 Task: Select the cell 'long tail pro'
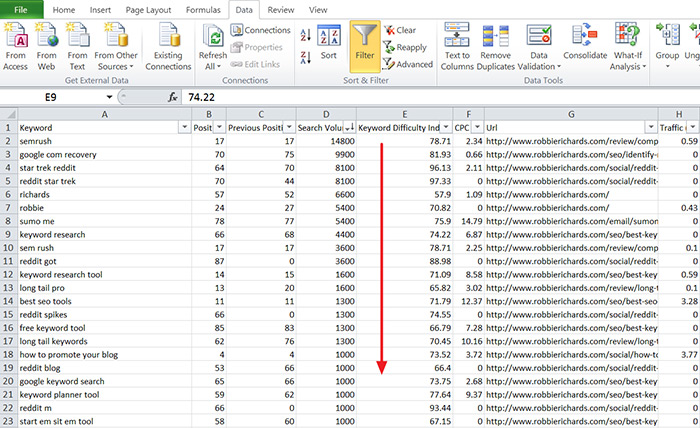(x=104, y=288)
